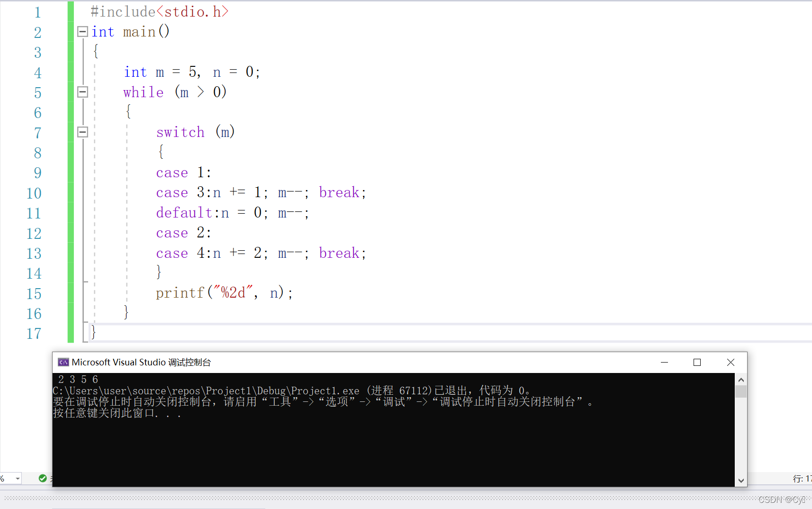
Task: Click line number 13 in the gutter
Action: (34, 254)
